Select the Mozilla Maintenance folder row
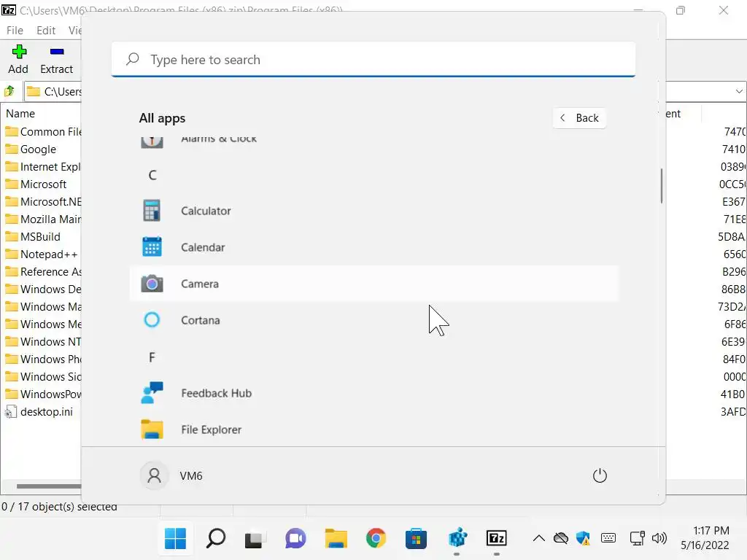The width and height of the screenshot is (747, 560). (x=43, y=219)
